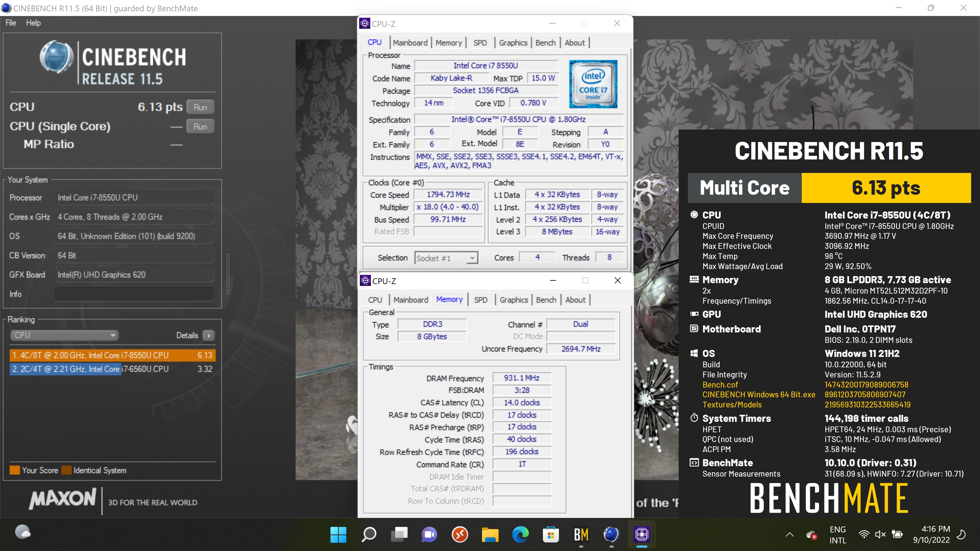Click Intel Core i7 logo in CPU-Z
Screen dimensions: 980x551
(x=593, y=84)
